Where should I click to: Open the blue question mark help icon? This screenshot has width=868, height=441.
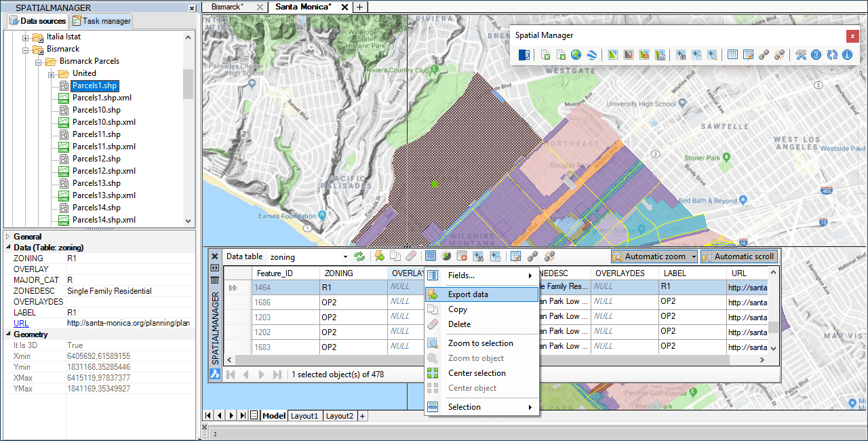[816, 55]
